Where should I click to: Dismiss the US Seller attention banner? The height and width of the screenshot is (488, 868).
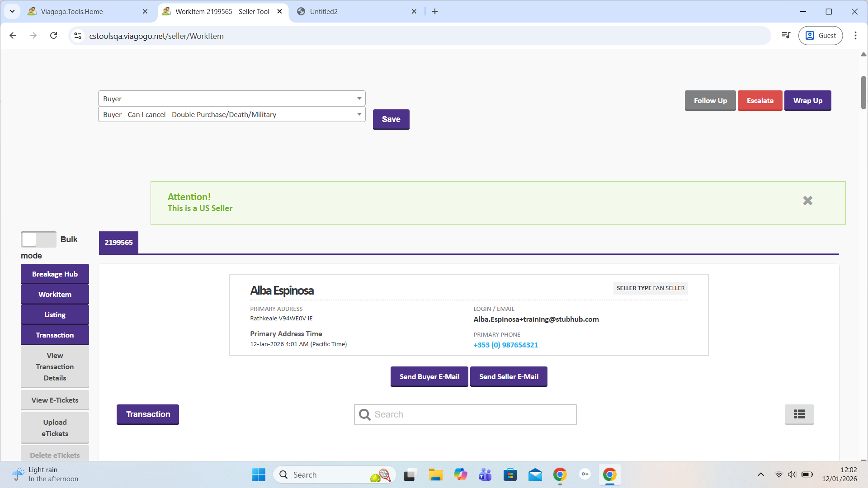coord(807,201)
